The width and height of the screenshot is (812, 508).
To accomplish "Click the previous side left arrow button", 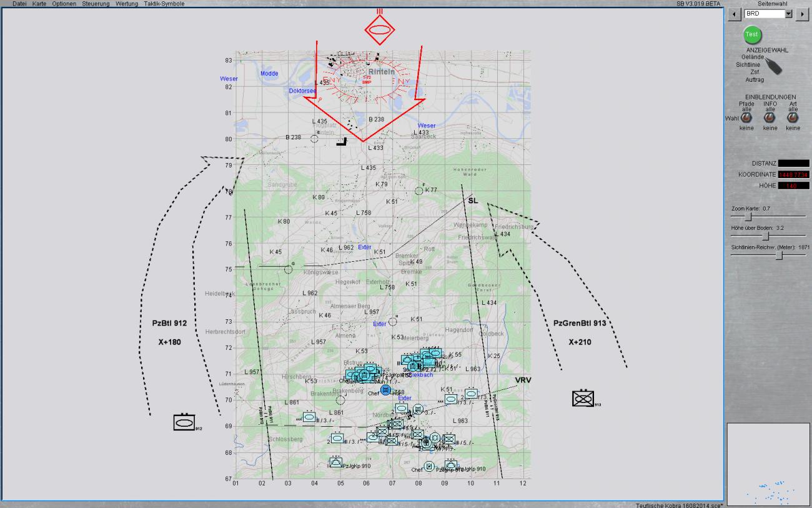I will pyautogui.click(x=736, y=14).
